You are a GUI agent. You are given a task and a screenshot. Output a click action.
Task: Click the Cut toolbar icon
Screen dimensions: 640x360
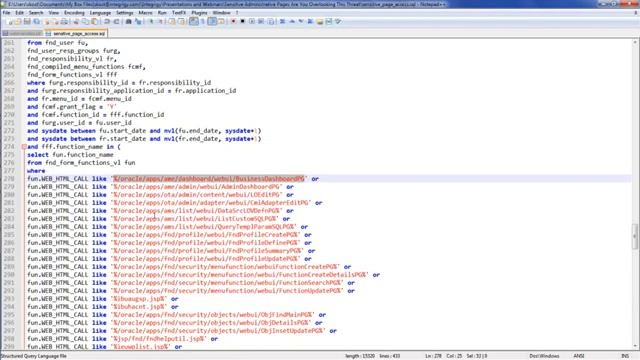coord(76,21)
